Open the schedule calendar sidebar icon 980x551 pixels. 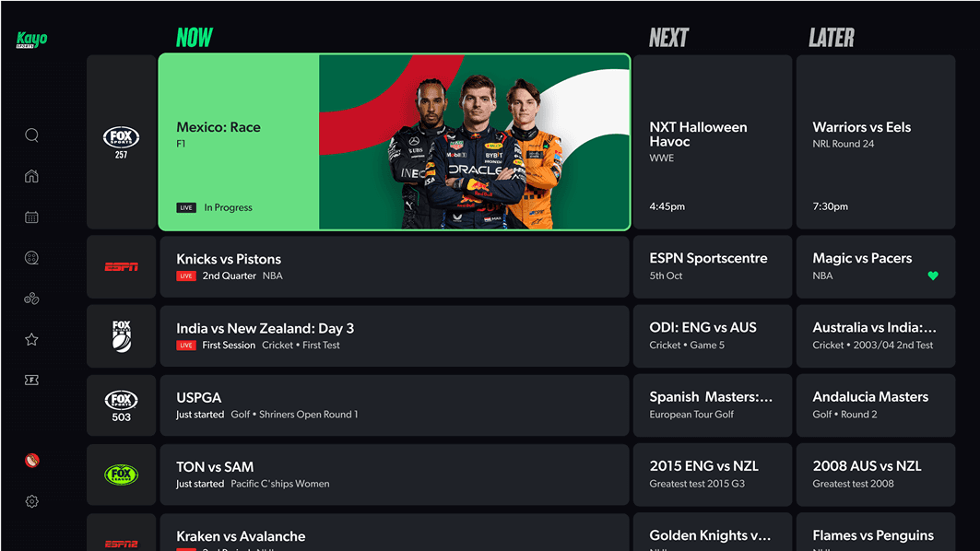point(32,217)
